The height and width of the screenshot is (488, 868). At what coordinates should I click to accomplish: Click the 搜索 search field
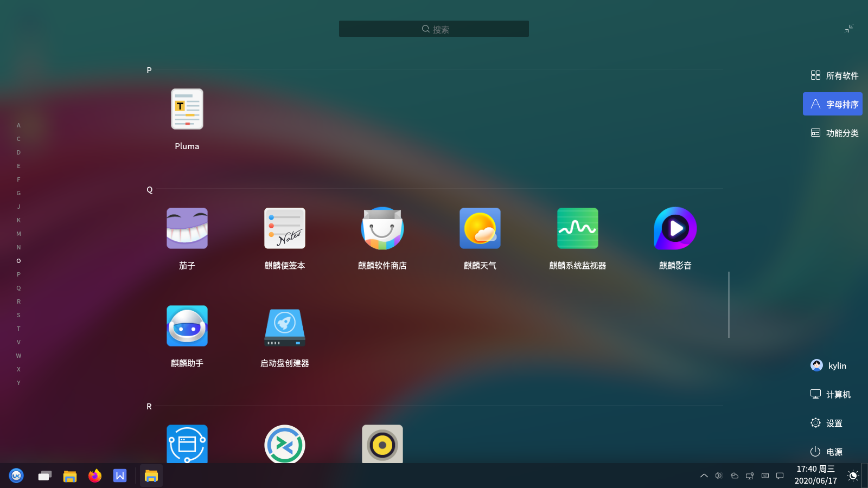tap(433, 29)
